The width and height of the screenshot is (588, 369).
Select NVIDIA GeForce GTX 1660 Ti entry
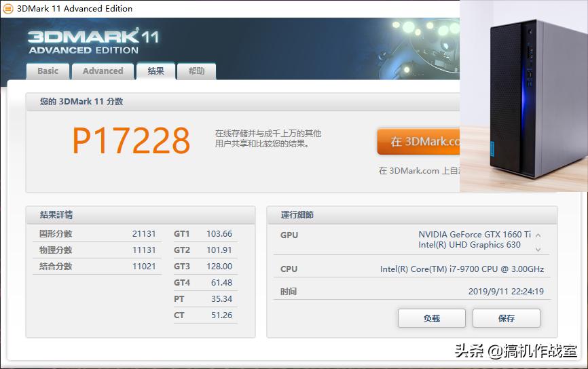(475, 235)
